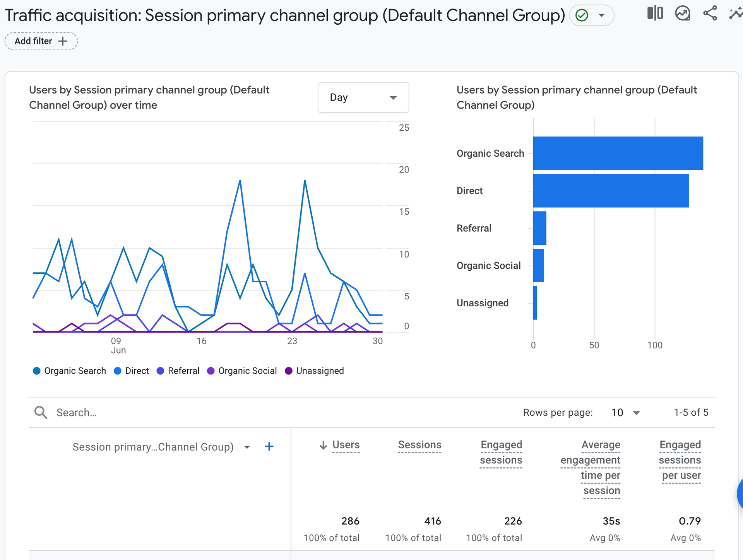Click the share report icon
743x560 pixels.
tap(710, 14)
